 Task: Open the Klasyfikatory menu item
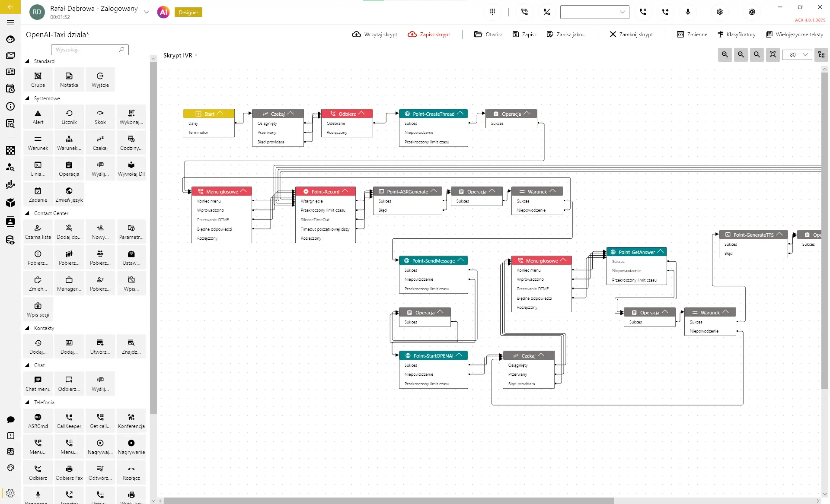point(737,35)
